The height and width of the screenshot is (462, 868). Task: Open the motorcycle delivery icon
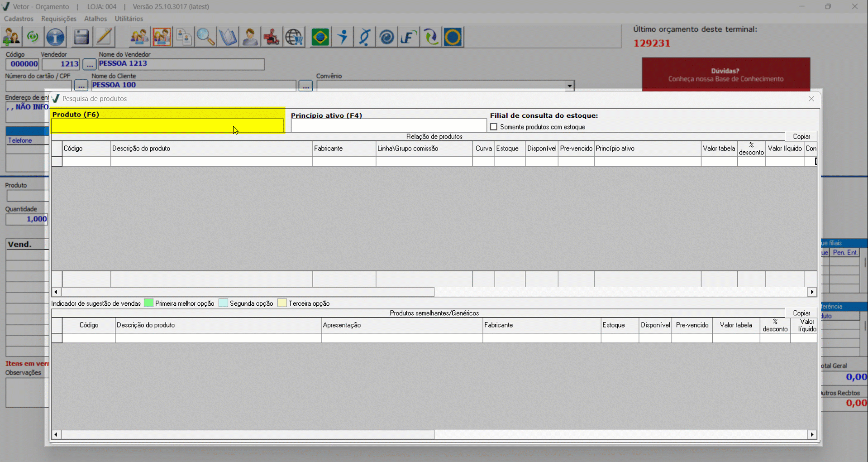[272, 37]
